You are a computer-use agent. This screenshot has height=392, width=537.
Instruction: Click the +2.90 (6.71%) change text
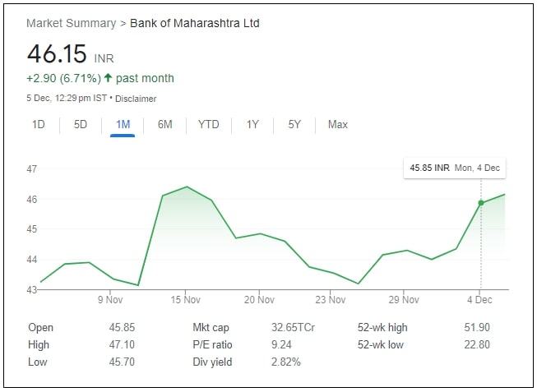point(63,78)
